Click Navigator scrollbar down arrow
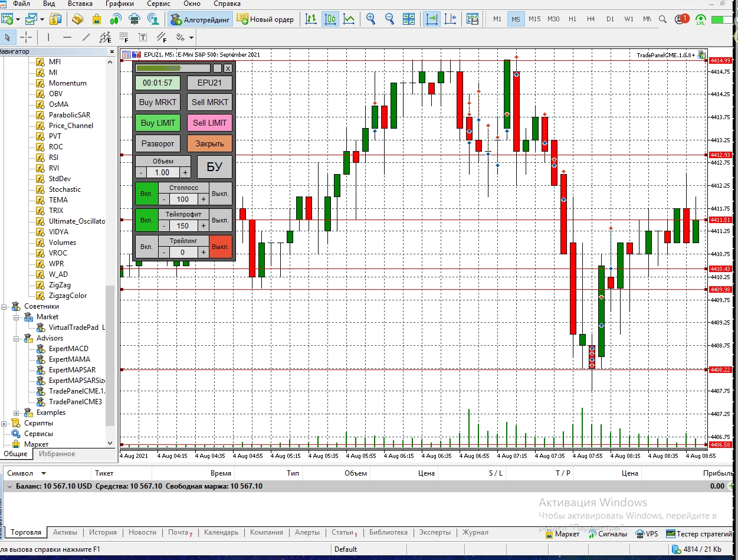 coord(110,443)
